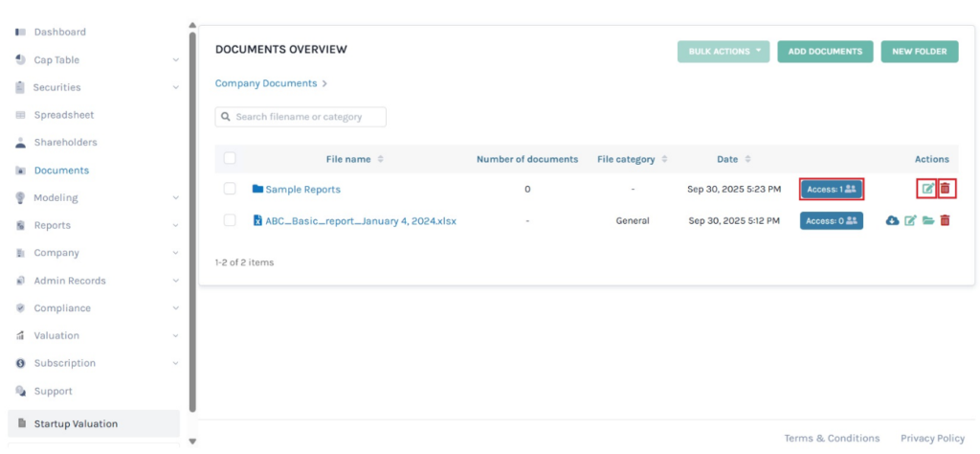980x454 pixels.
Task: Click the sidebar vertical scrollbar
Action: 192,220
